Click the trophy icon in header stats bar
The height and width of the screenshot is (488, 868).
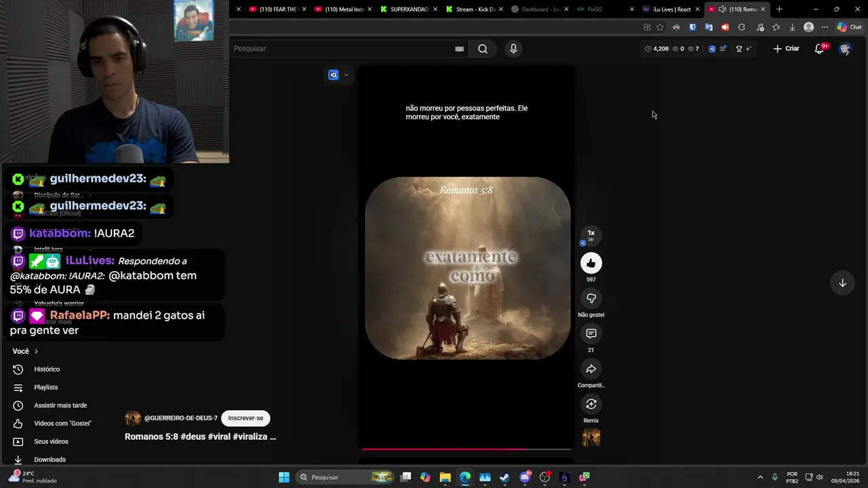click(738, 49)
